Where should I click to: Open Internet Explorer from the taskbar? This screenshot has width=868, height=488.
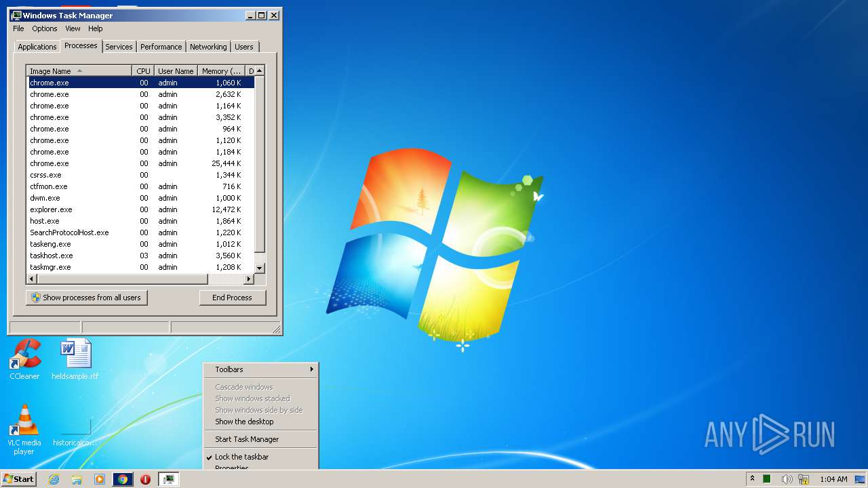(54, 479)
